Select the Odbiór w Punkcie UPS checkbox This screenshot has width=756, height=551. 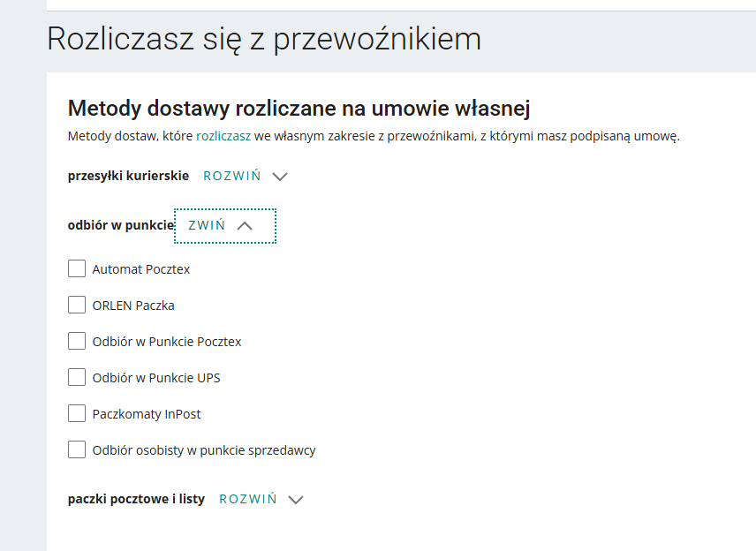(77, 377)
